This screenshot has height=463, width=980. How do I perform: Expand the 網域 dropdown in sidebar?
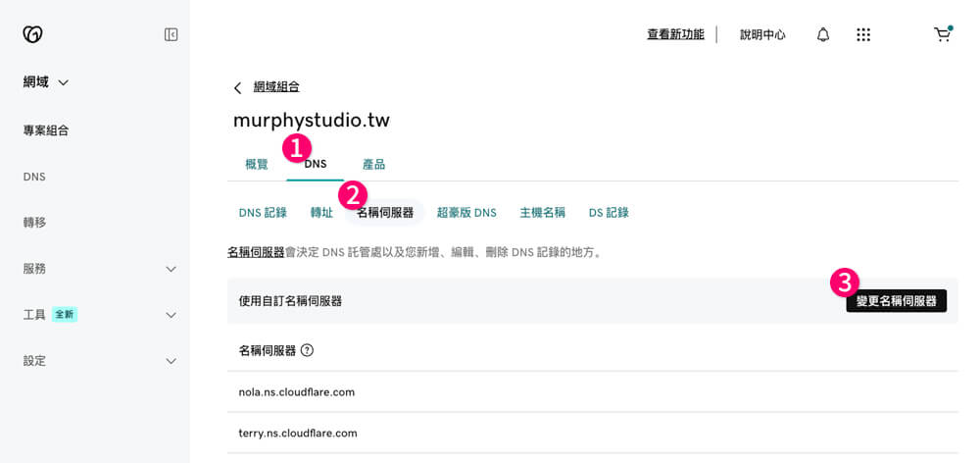pos(46,82)
